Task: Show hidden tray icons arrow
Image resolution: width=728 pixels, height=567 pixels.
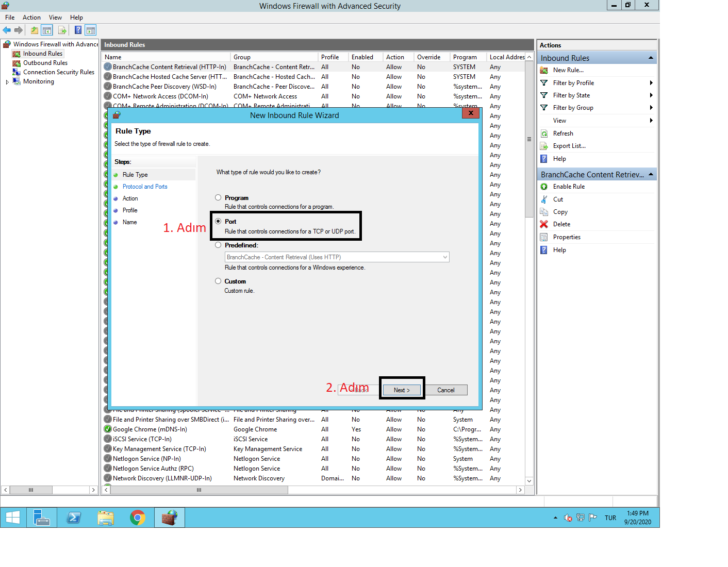Action: point(555,518)
